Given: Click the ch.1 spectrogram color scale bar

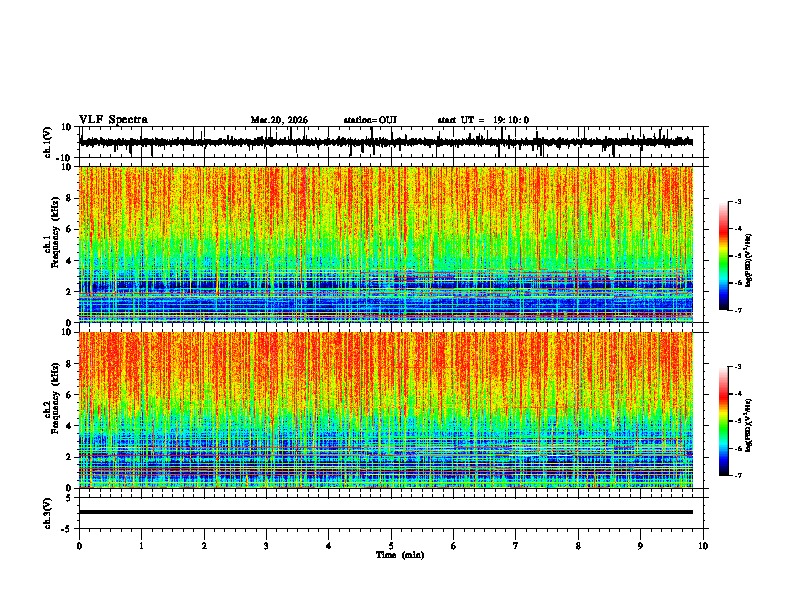Looking at the screenshot, I should click(x=723, y=256).
